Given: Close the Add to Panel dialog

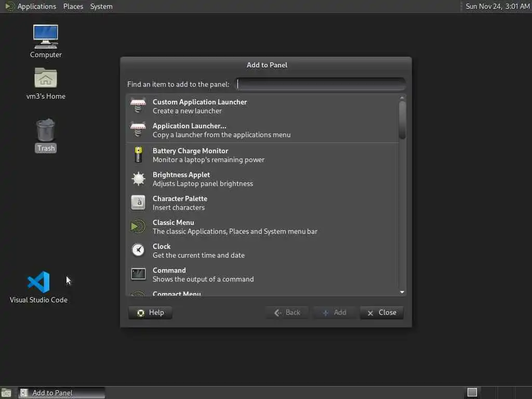Looking at the screenshot, I should coord(382,312).
